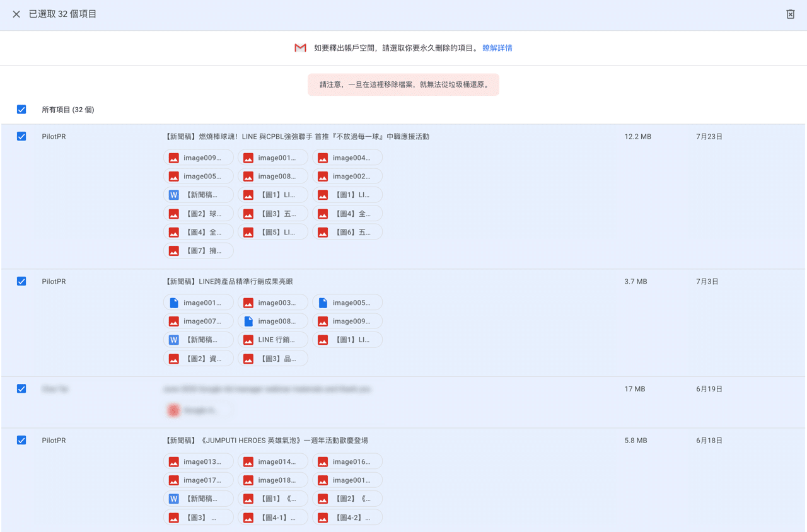Open LINE 行銷 image attachment

tap(273, 340)
